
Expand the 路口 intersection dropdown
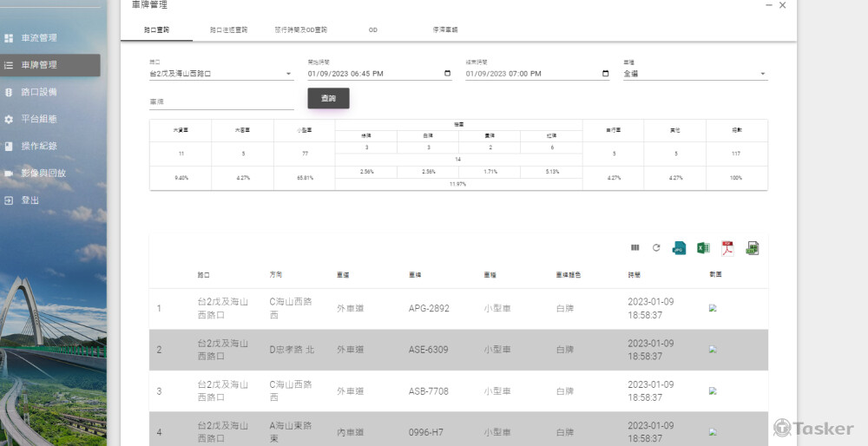click(x=288, y=74)
